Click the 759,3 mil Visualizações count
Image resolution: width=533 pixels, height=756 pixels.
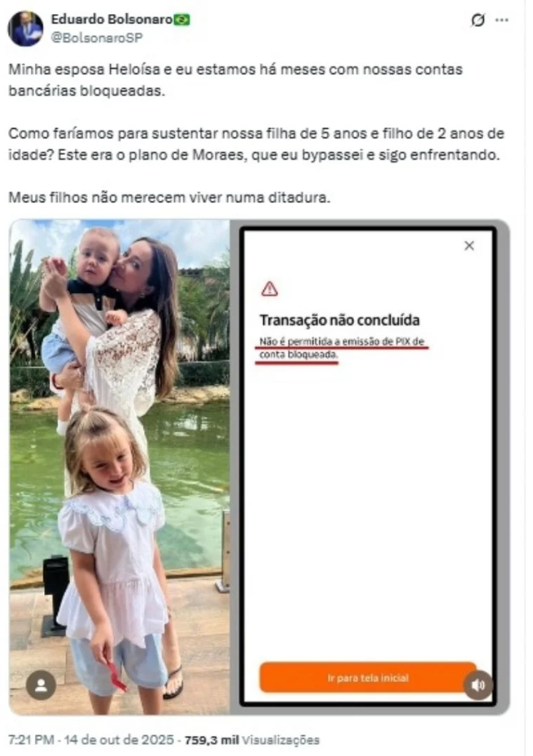coord(252,739)
